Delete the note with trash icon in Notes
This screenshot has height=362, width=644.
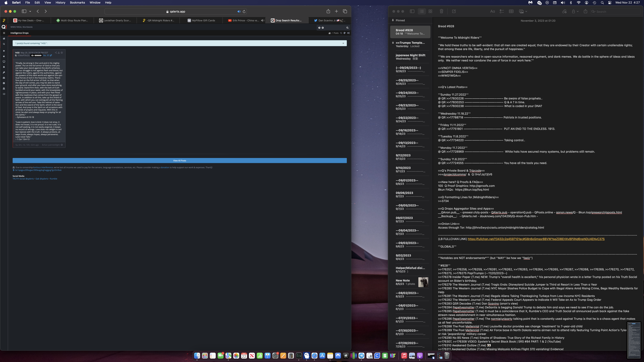[442, 11]
